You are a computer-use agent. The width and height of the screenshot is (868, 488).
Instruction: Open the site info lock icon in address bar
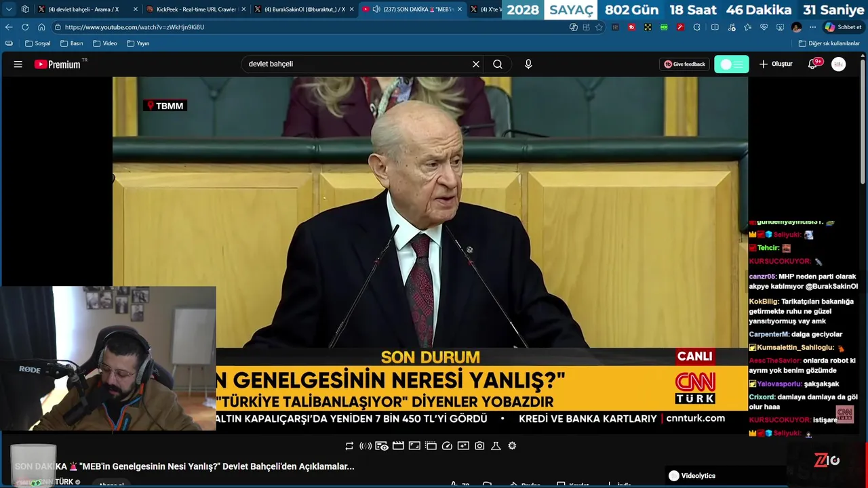click(x=58, y=27)
